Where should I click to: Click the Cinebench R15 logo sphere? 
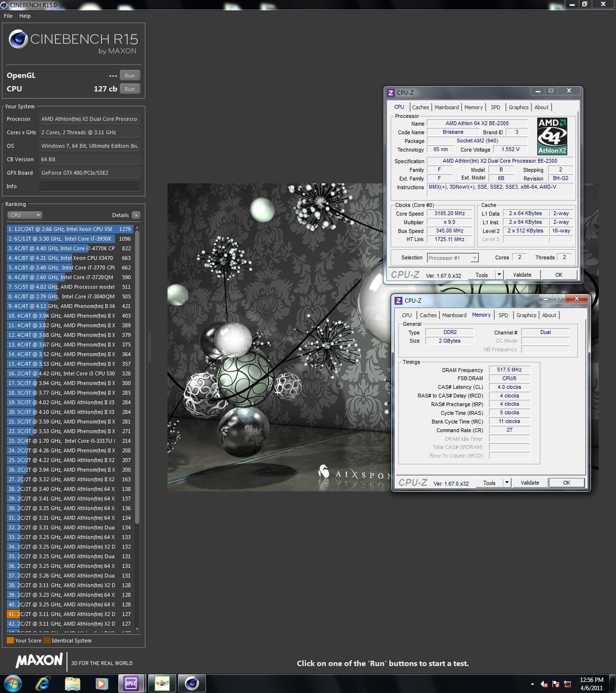coord(18,39)
